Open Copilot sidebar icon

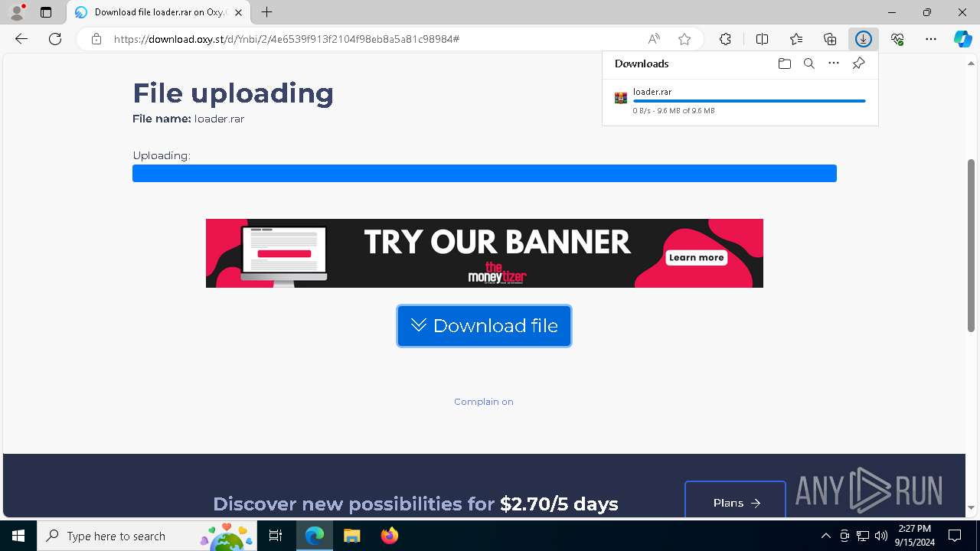click(962, 39)
